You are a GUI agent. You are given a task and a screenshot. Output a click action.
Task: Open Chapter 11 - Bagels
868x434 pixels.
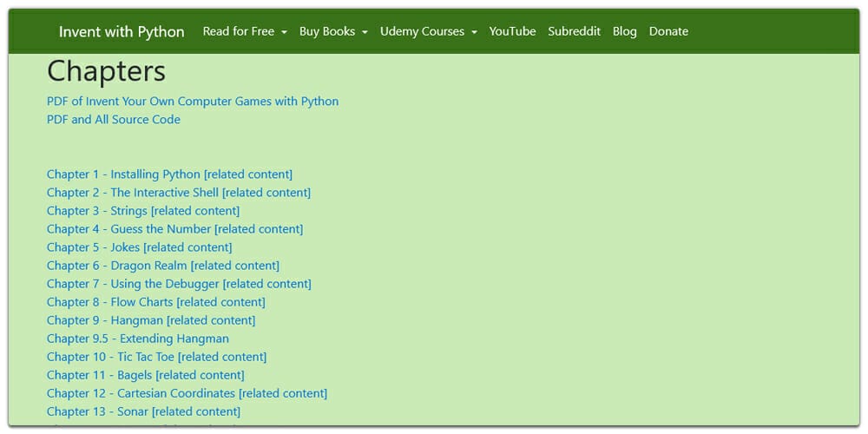tap(100, 375)
